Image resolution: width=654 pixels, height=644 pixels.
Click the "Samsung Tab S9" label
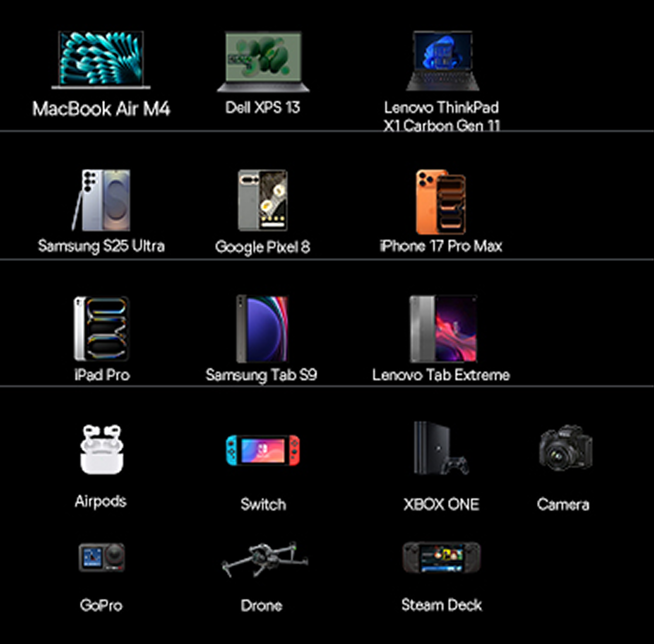pos(262,375)
